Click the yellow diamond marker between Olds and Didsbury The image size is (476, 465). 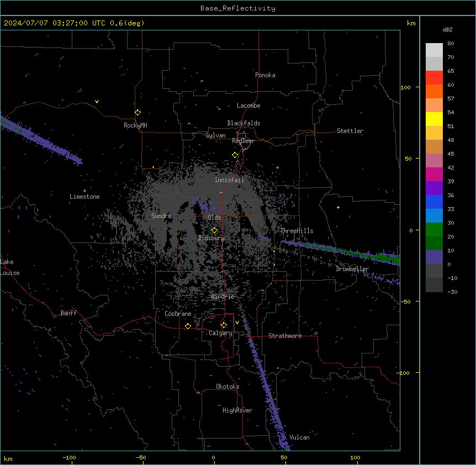coord(215,230)
